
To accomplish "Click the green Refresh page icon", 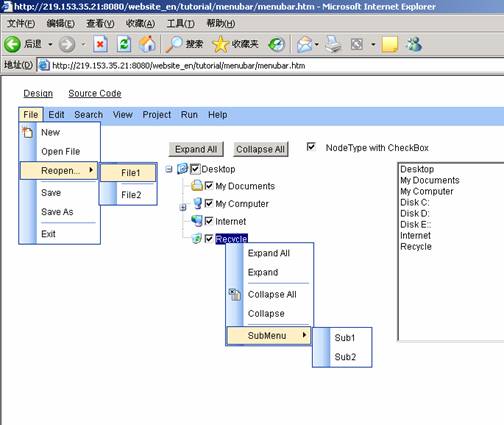I will (124, 44).
